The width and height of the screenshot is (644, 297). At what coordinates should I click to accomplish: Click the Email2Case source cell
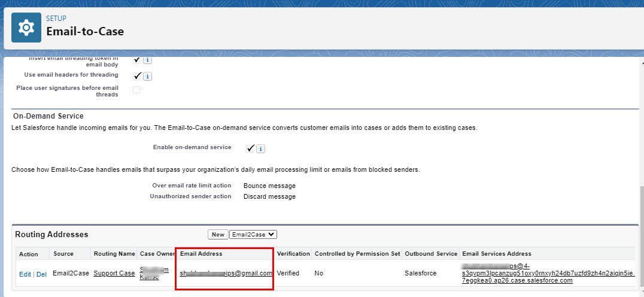tap(71, 273)
